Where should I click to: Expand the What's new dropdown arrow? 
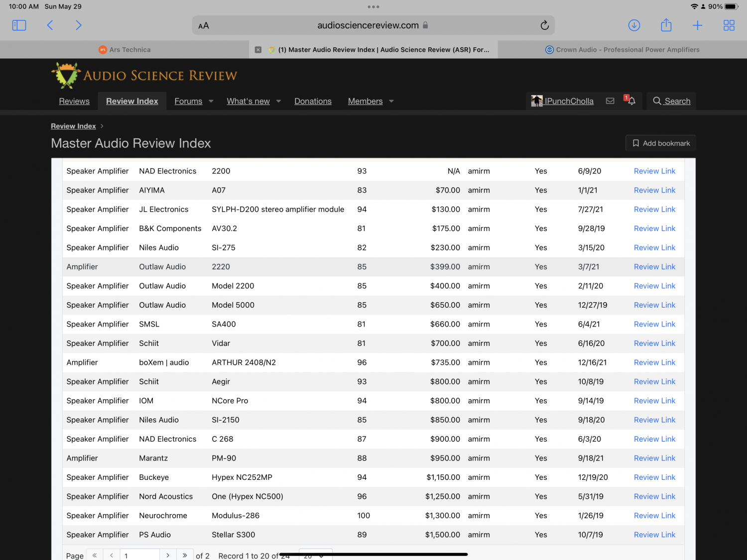pos(279,101)
